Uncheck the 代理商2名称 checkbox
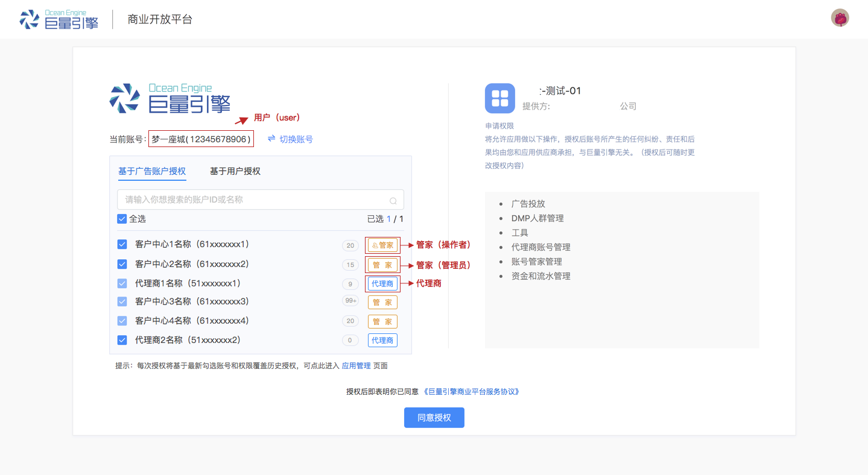The image size is (868, 475). click(122, 340)
